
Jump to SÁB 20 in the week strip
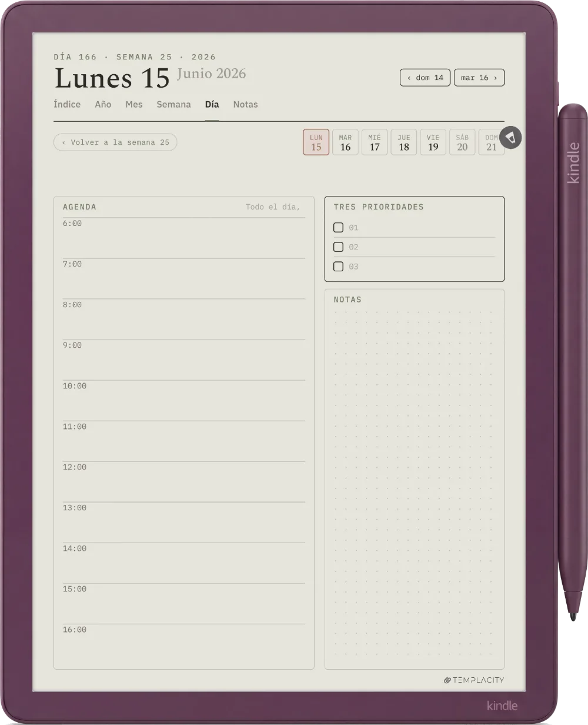point(462,142)
